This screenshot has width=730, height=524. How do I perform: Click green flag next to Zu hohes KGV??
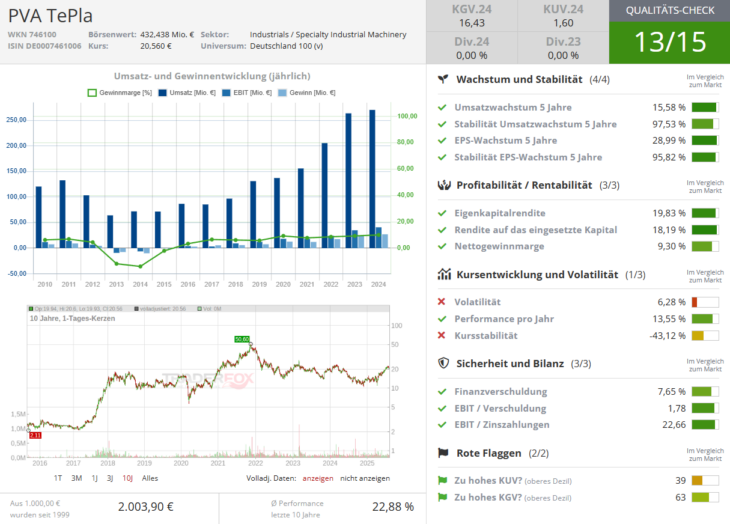click(x=442, y=497)
